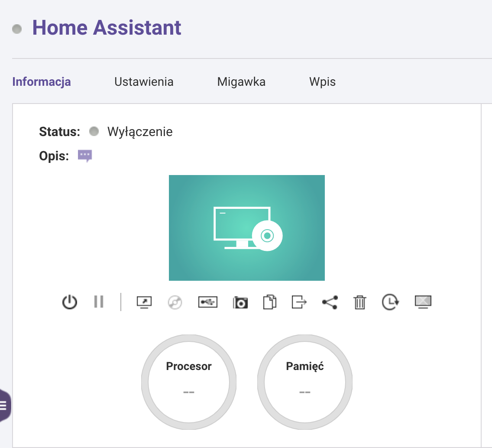Click the export VM icon

click(x=299, y=302)
